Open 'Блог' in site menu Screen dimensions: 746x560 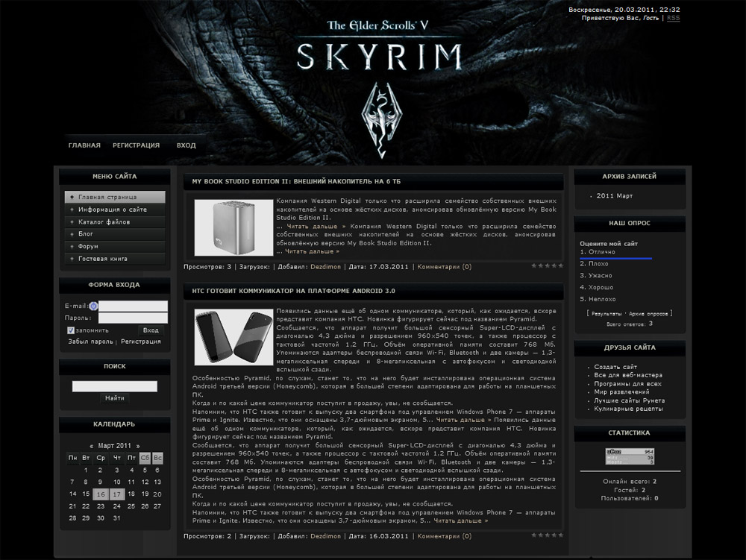pyautogui.click(x=115, y=234)
